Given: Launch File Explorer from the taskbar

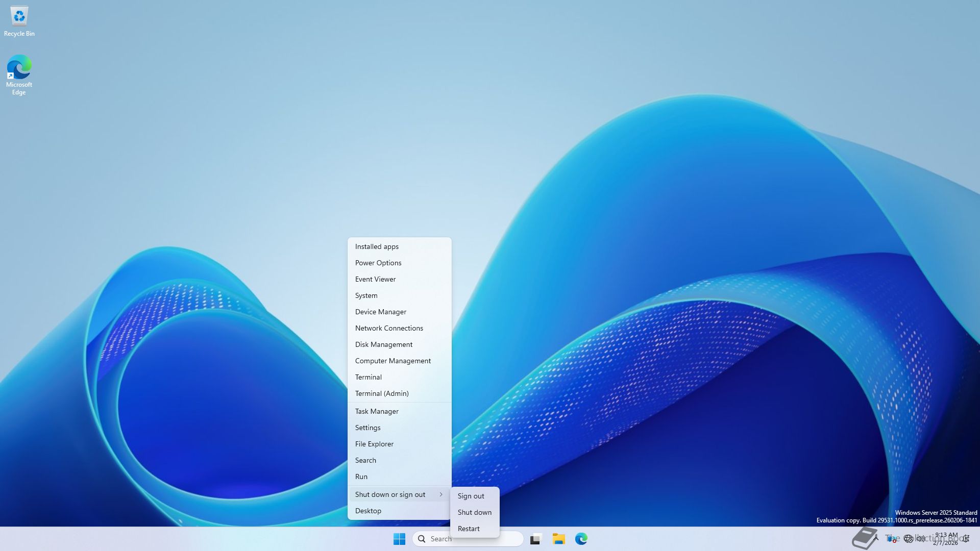Looking at the screenshot, I should tap(558, 539).
